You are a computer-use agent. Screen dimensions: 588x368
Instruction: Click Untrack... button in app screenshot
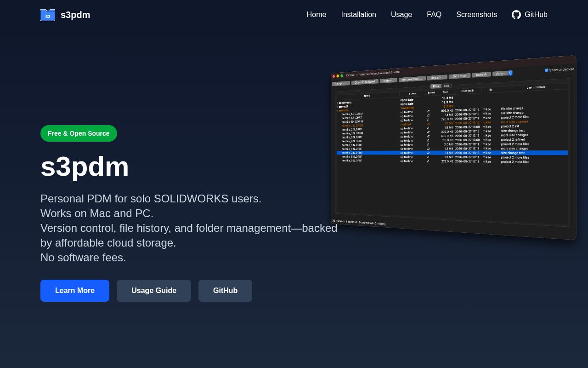click(437, 77)
